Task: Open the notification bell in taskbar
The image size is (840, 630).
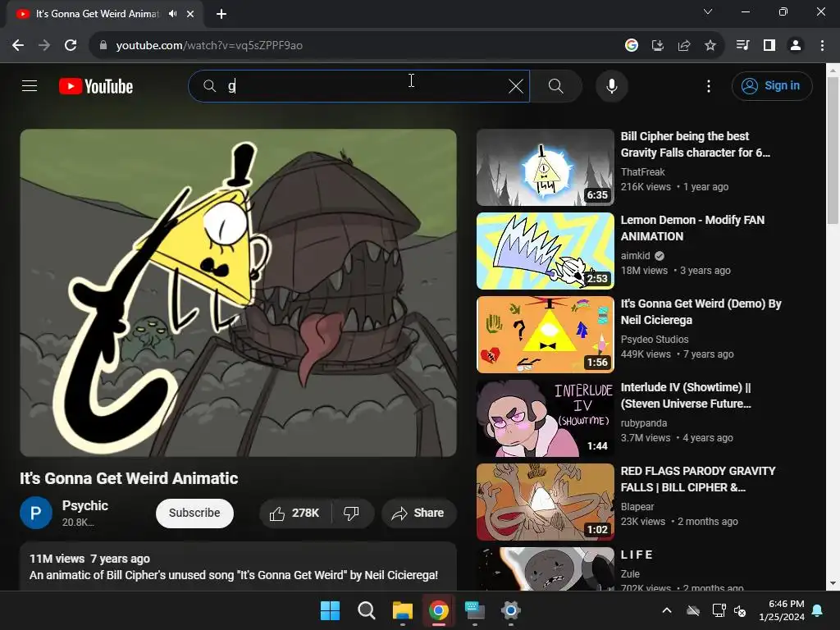Action: pyautogui.click(x=818, y=610)
